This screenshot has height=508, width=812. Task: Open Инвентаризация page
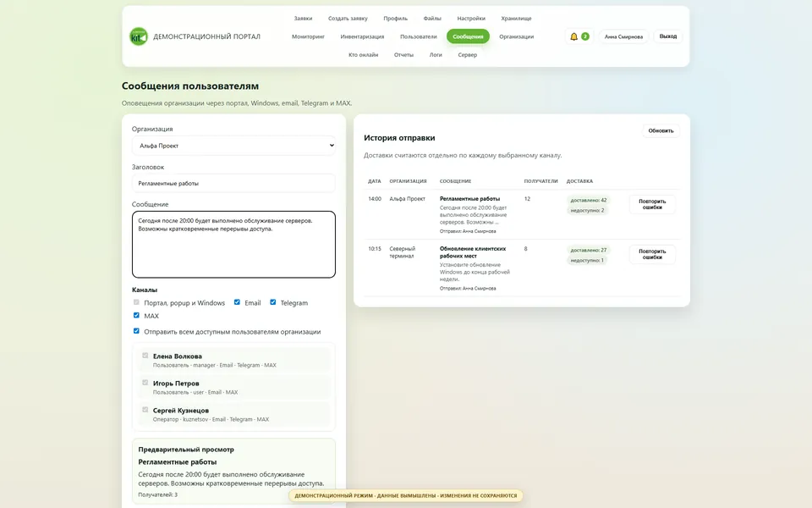point(362,36)
